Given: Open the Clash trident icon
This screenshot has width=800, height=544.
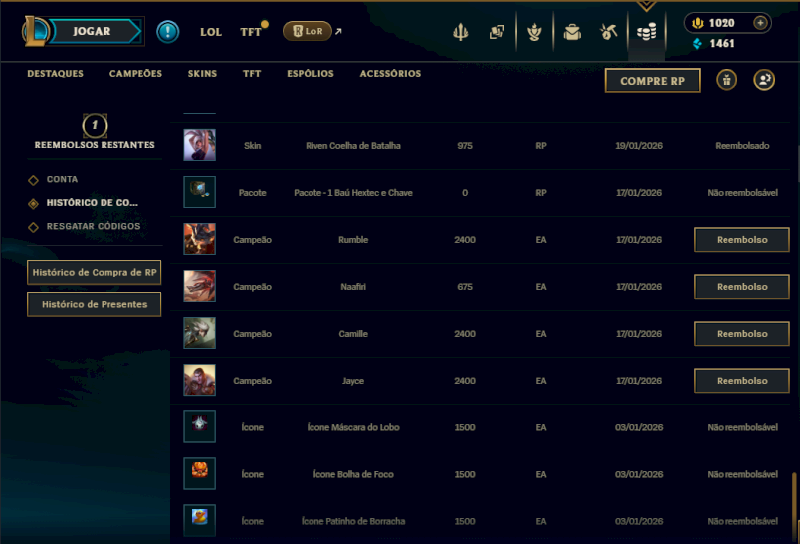Looking at the screenshot, I should coord(460,32).
